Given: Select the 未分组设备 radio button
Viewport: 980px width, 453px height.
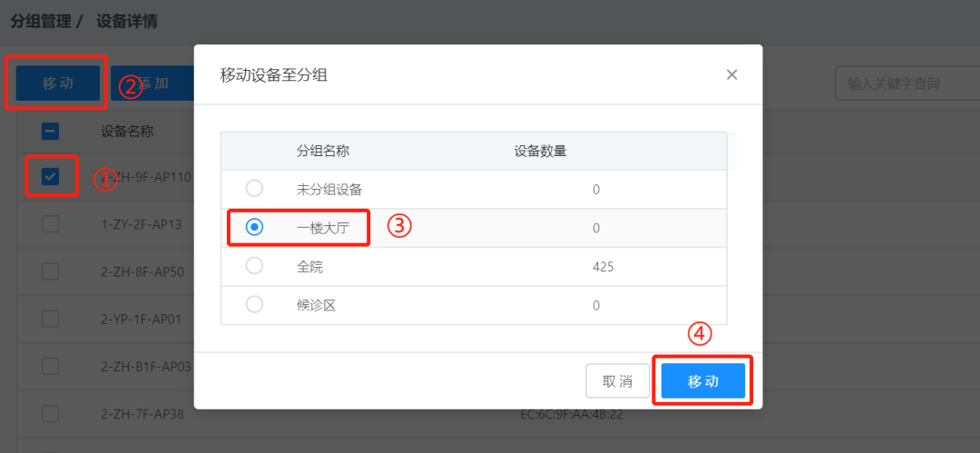Looking at the screenshot, I should (254, 188).
